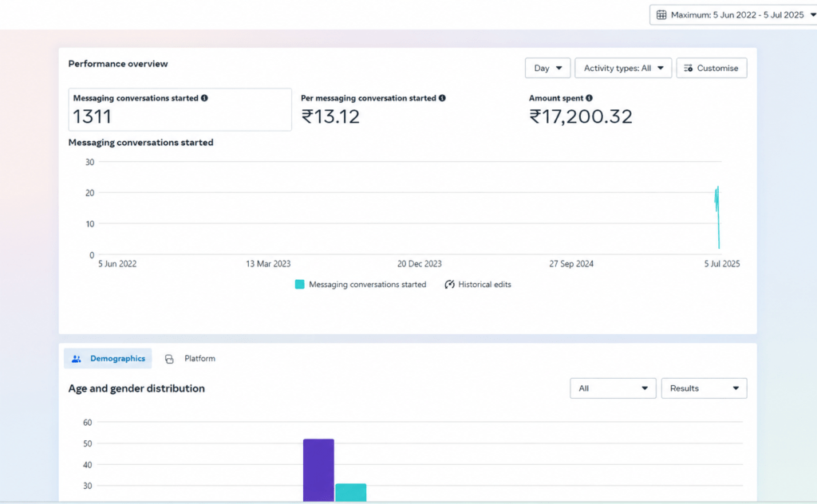Click the teal bar in age distribution chart
The height and width of the screenshot is (504, 817).
351,493
